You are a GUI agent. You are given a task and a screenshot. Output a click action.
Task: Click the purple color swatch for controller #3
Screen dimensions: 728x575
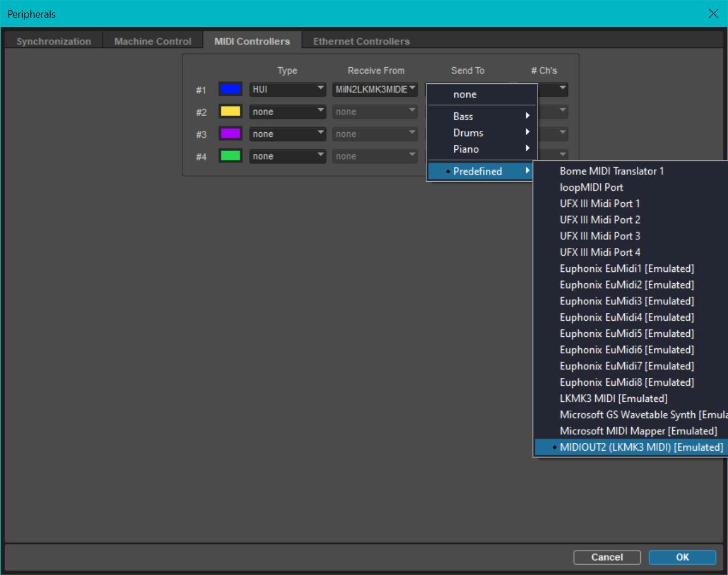pyautogui.click(x=230, y=133)
